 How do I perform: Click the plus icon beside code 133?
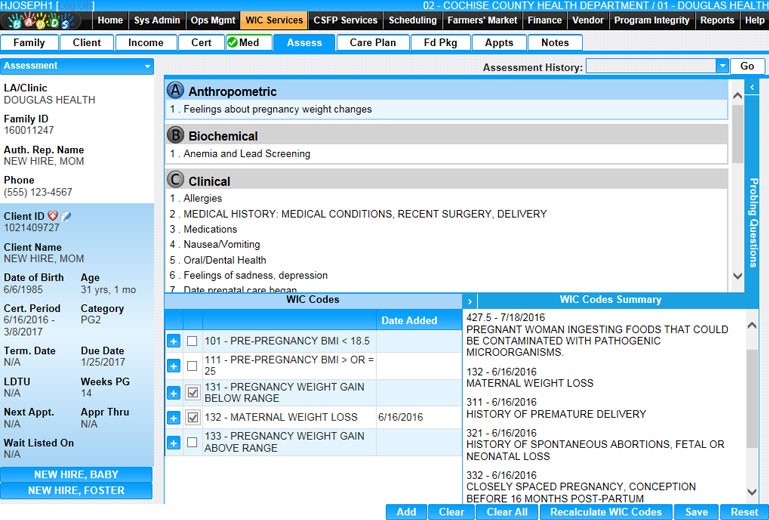173,443
